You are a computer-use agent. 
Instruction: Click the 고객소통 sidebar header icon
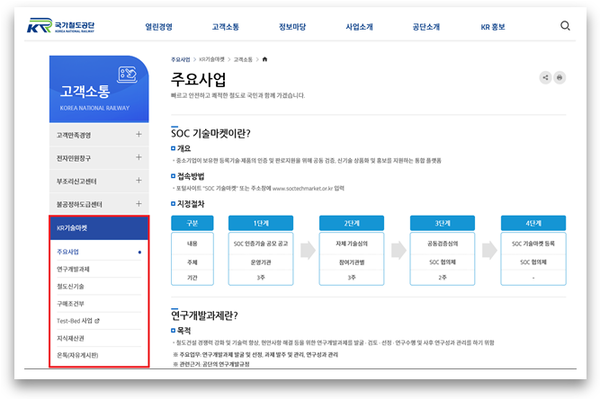pyautogui.click(x=127, y=74)
